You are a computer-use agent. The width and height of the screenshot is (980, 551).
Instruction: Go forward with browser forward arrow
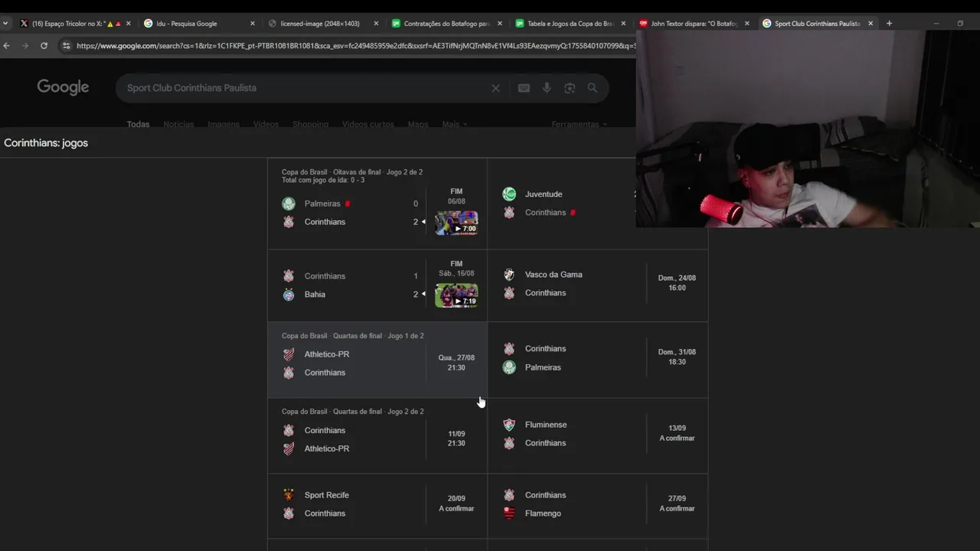click(25, 46)
